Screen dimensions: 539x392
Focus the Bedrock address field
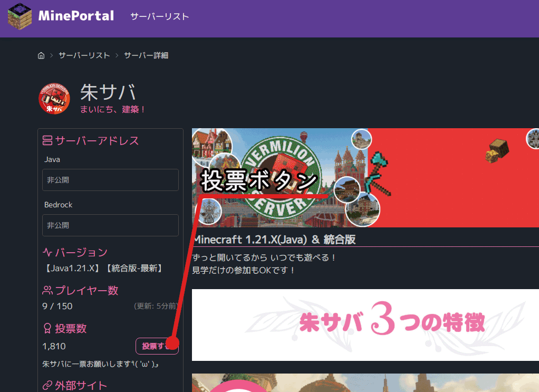point(110,225)
